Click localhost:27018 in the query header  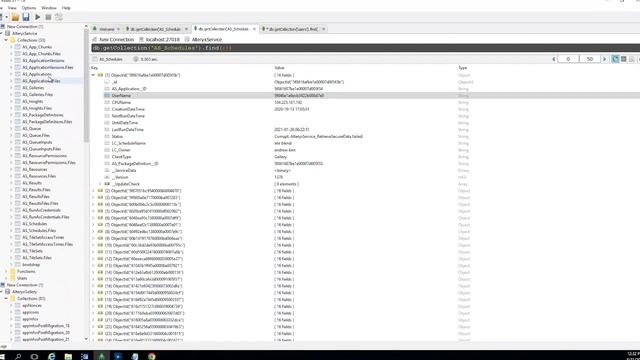(162, 40)
